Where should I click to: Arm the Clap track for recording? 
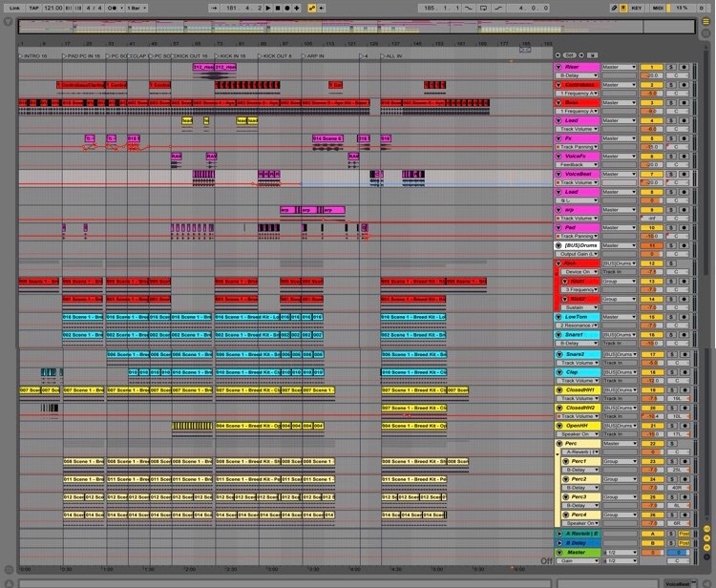click(684, 372)
